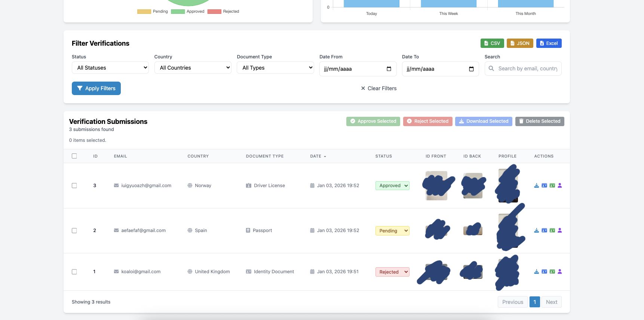Click the Approved legend swatch in chart
This screenshot has height=320, width=644.
[178, 12]
